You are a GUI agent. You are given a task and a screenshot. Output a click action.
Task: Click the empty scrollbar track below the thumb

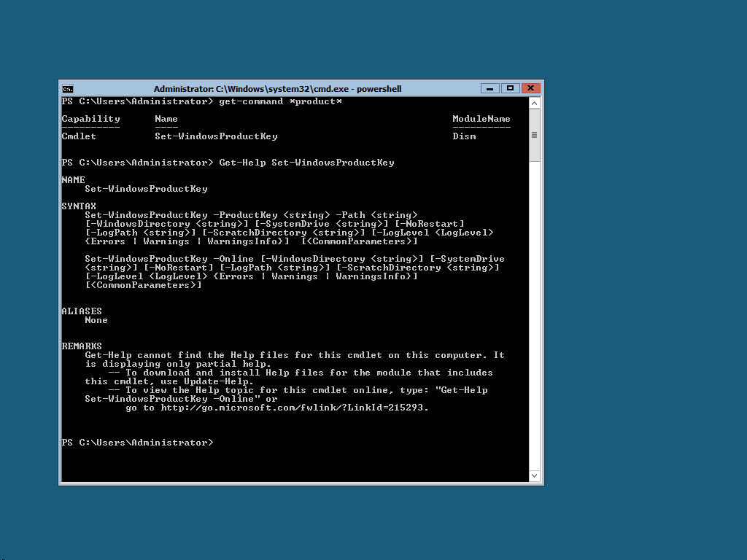(535, 314)
